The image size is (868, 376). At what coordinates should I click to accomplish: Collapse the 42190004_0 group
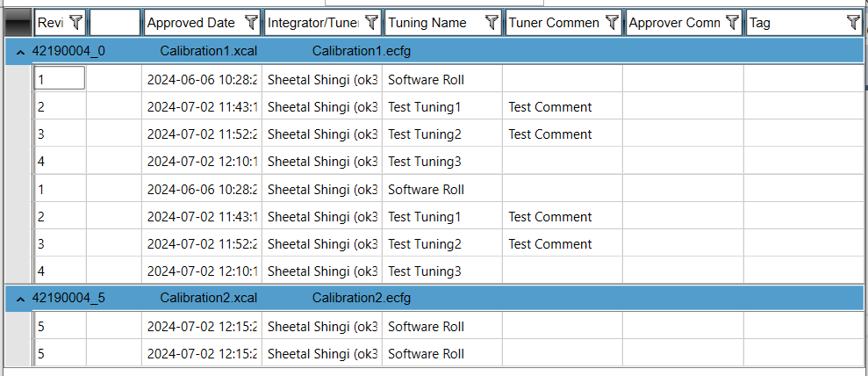pyautogui.click(x=19, y=51)
